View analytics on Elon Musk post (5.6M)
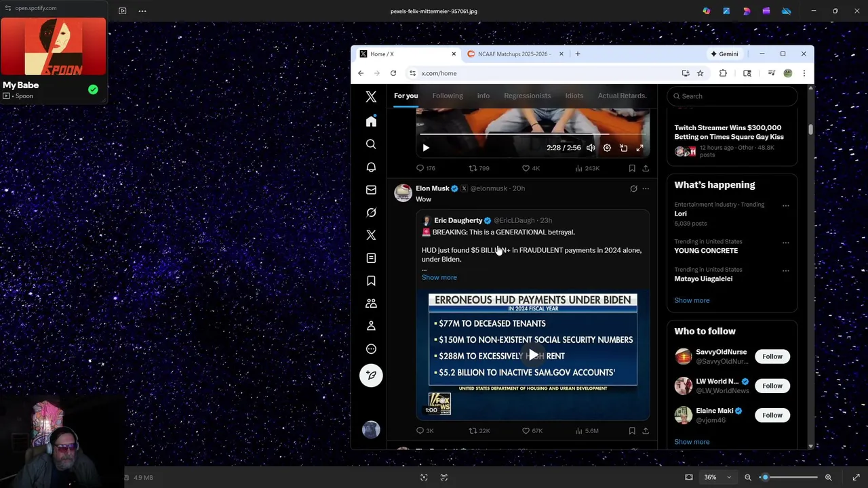 pos(587,430)
